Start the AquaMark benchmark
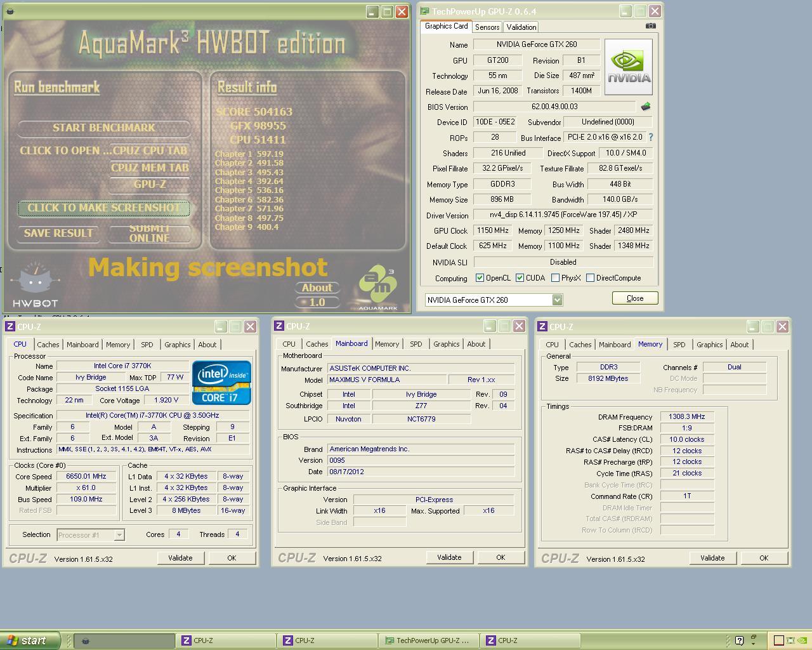 [x=104, y=128]
